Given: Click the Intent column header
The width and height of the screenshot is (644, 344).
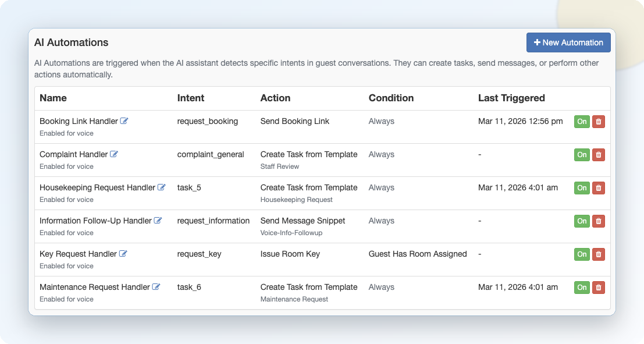Looking at the screenshot, I should (x=191, y=98).
